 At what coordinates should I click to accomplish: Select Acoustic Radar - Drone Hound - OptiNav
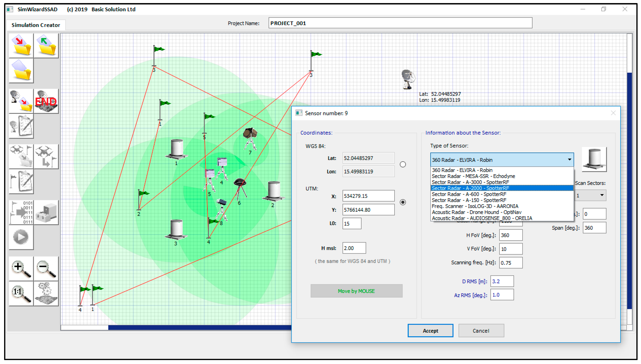click(476, 212)
